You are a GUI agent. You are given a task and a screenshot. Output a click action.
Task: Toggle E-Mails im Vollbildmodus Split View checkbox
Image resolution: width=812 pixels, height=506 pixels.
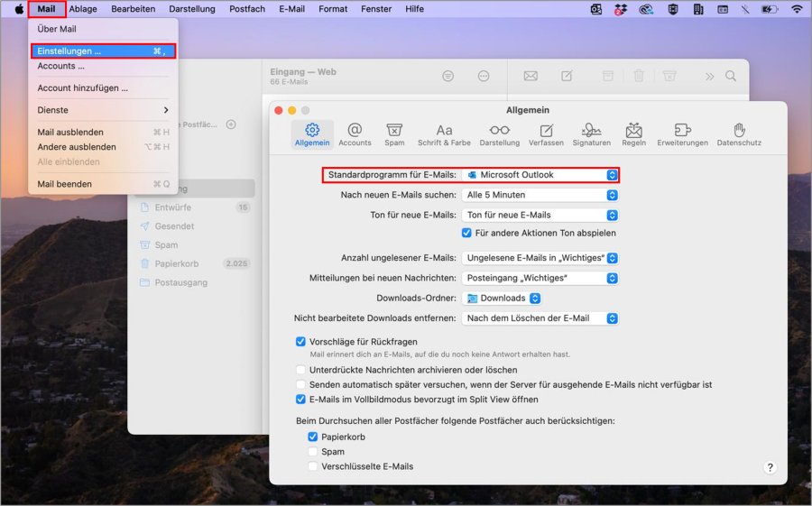300,400
